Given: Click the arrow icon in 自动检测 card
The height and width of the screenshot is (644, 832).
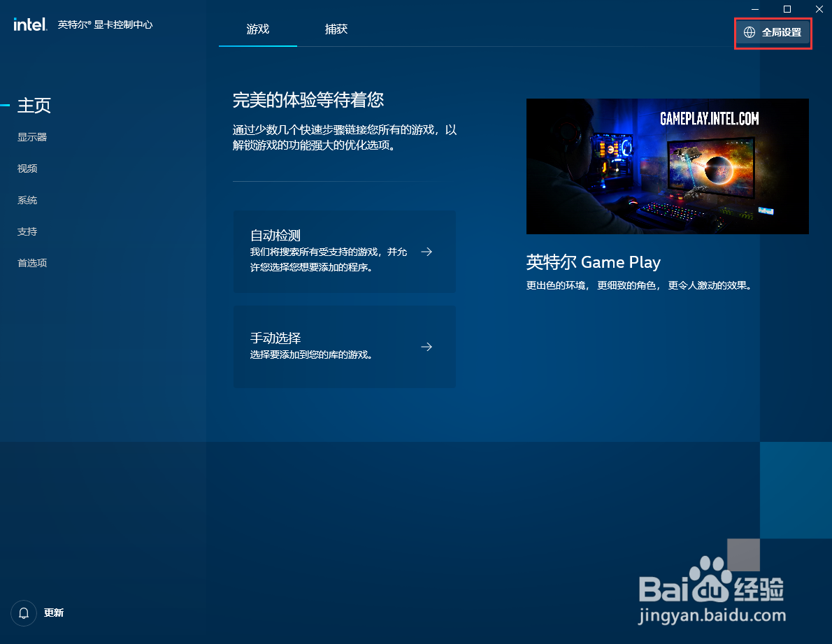Looking at the screenshot, I should pyautogui.click(x=426, y=252).
